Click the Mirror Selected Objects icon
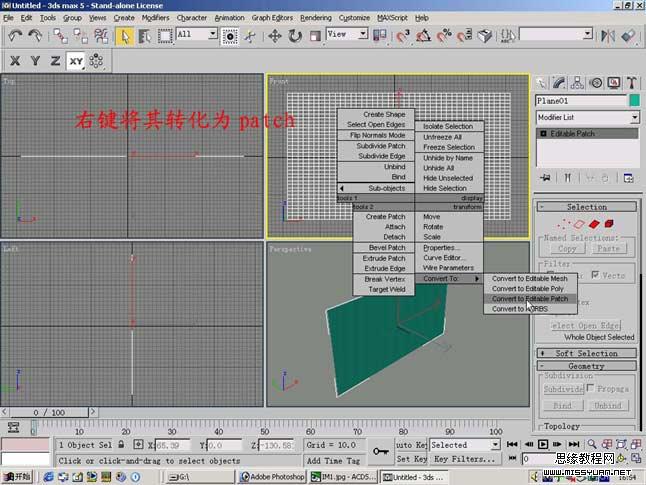The image size is (646, 485). pos(608,36)
